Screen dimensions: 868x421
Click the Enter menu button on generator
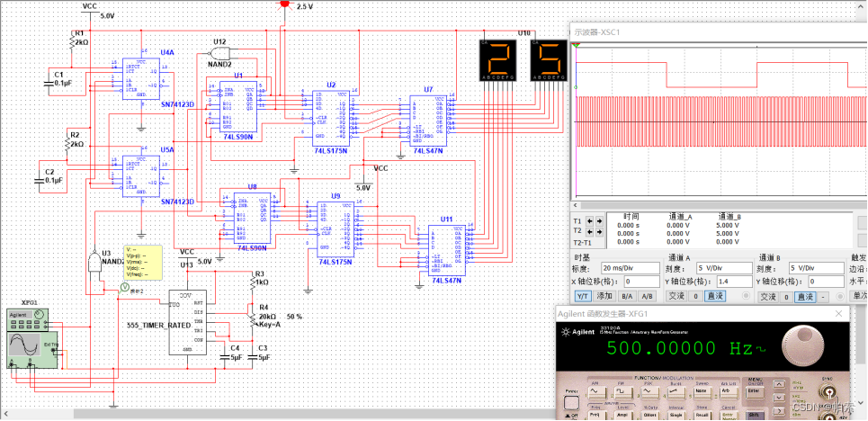point(755,391)
